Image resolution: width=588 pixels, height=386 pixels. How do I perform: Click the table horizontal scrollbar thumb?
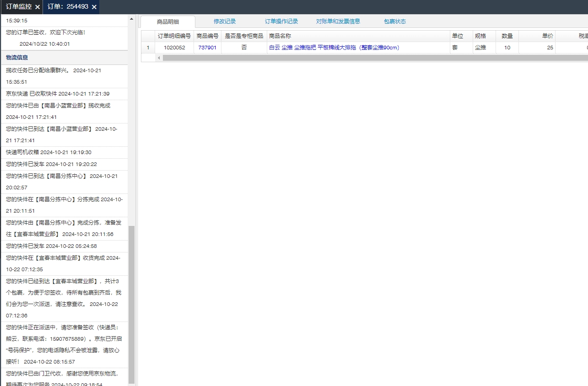point(375,58)
